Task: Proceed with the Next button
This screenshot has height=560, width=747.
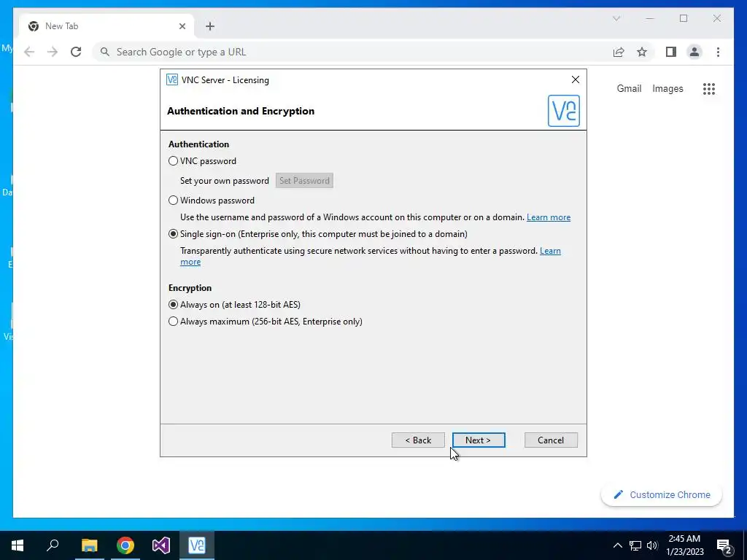Action: pos(479,440)
